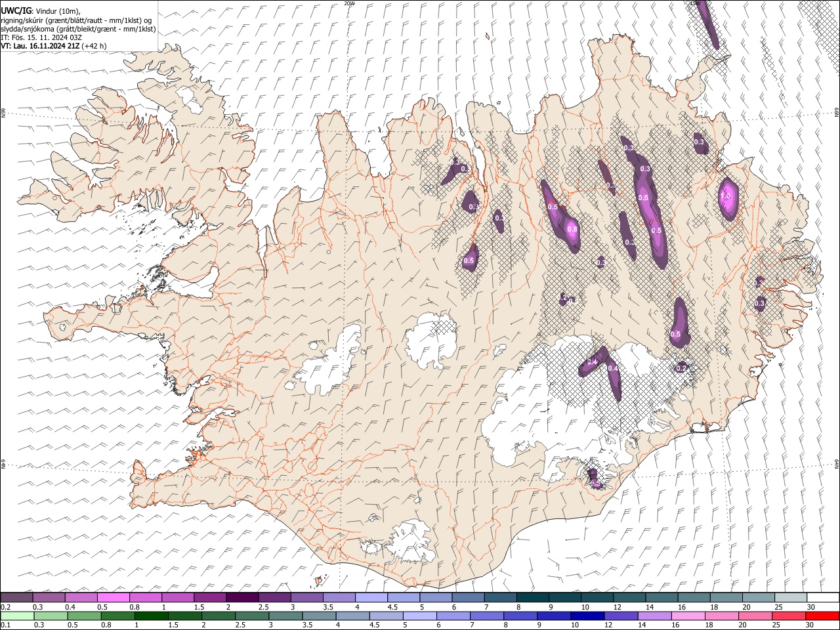Click the bold 'VT: Lau. 16.11.2024 21Z' text
The image size is (840, 630).
(41, 46)
